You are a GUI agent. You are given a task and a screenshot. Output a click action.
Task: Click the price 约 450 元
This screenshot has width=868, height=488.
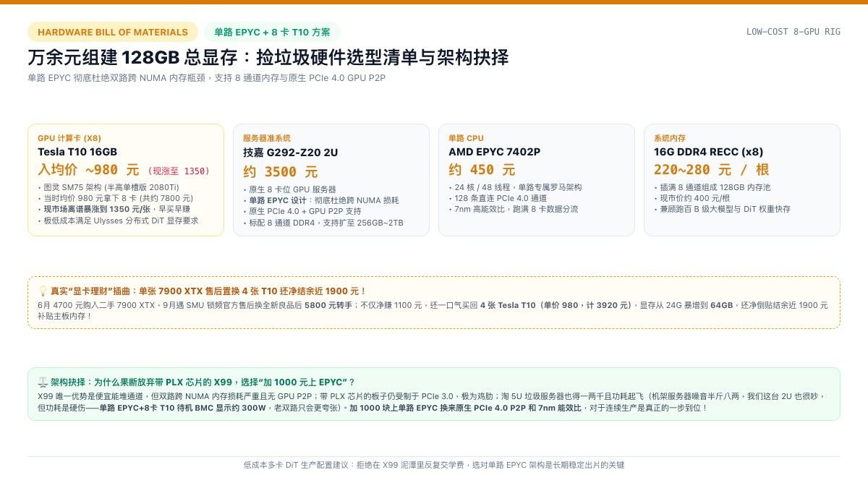tap(482, 170)
